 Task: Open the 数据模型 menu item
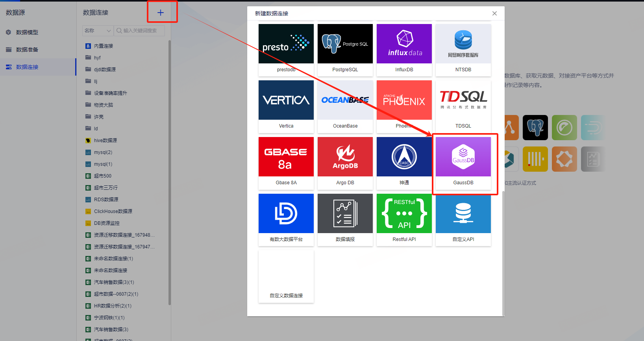tap(27, 32)
